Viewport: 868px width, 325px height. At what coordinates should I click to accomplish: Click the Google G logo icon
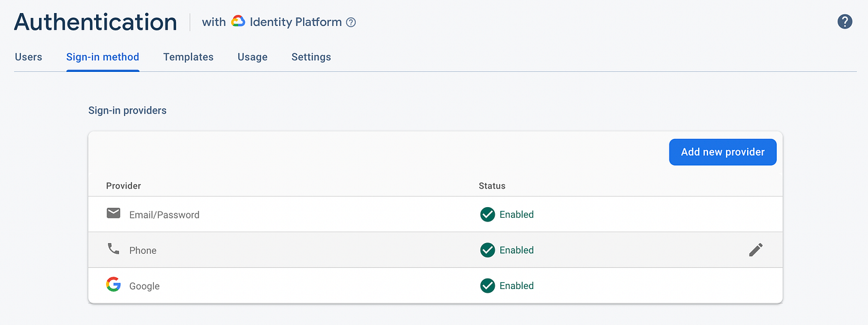(x=113, y=285)
